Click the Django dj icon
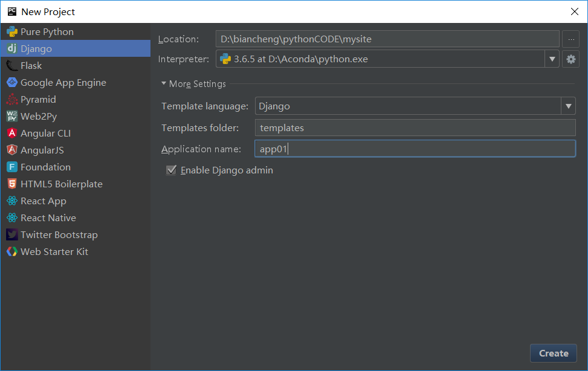The height and width of the screenshot is (371, 588). (x=12, y=48)
